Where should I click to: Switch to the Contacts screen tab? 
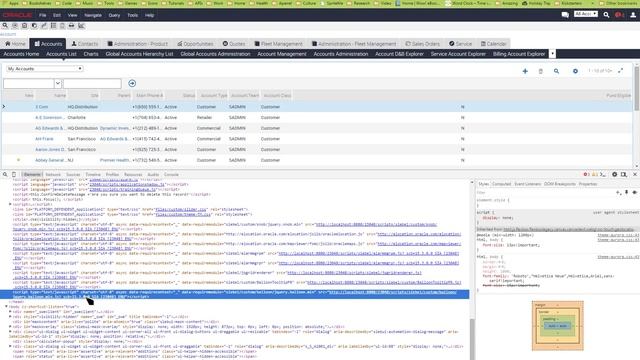[85, 44]
